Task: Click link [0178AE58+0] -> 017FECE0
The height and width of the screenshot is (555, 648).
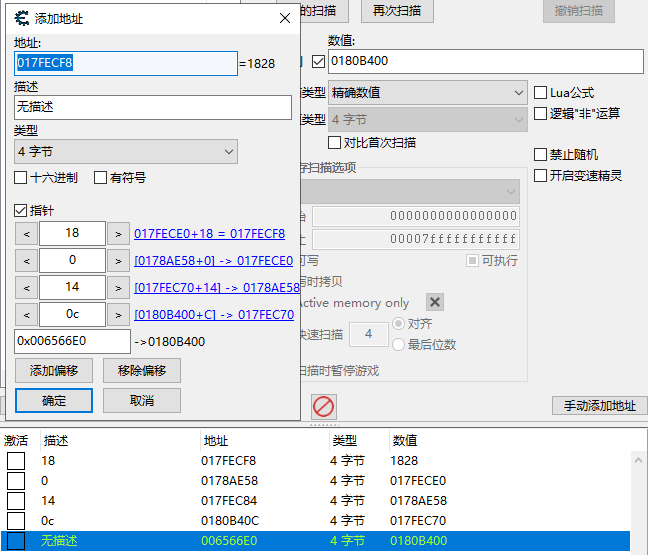Action: [x=214, y=261]
